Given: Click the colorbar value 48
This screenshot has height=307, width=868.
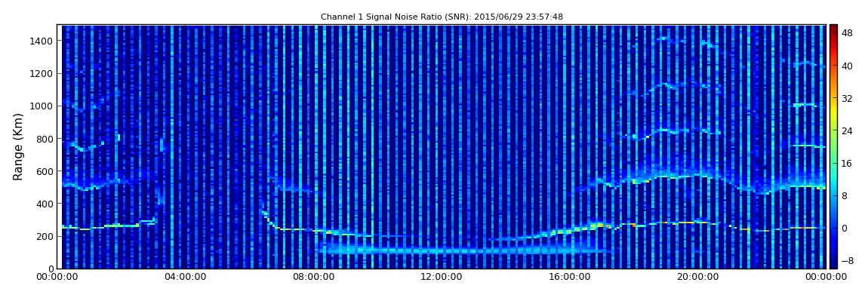Looking at the screenshot, I should coord(847,33).
